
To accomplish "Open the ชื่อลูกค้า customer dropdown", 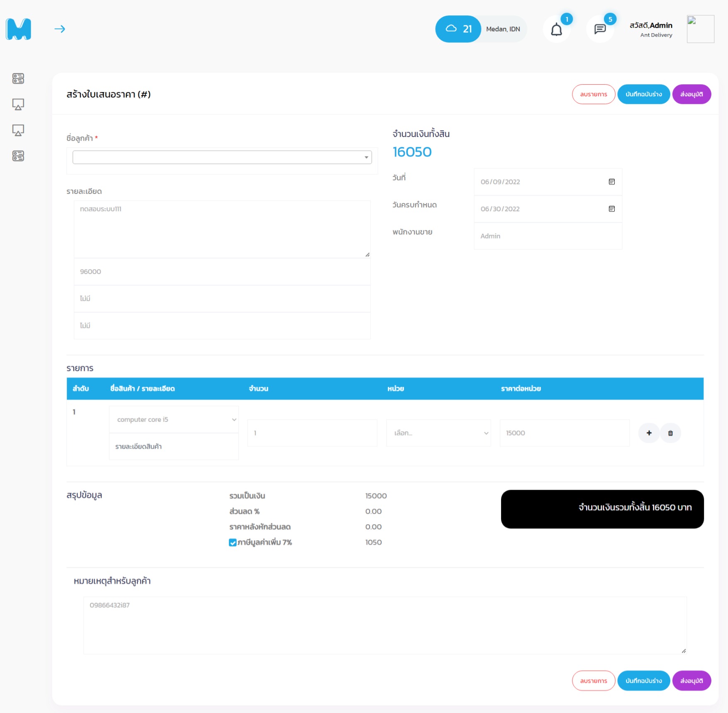I will (222, 157).
